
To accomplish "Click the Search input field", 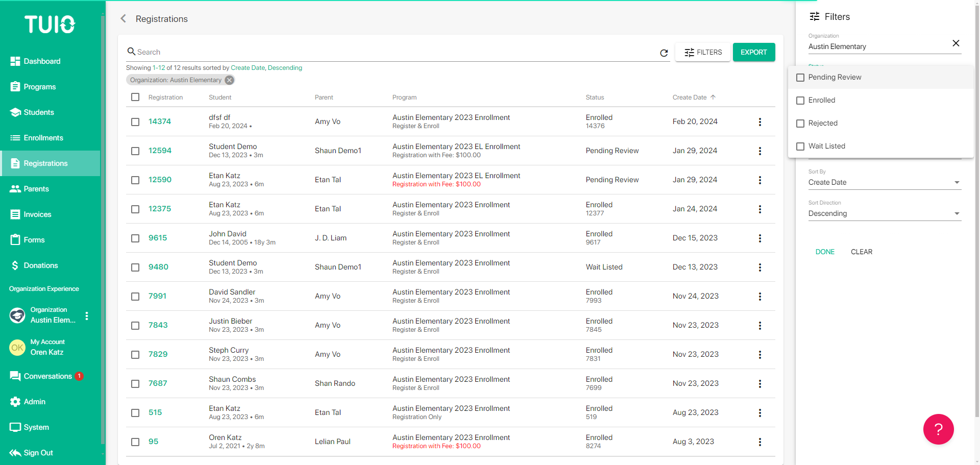I will point(393,52).
